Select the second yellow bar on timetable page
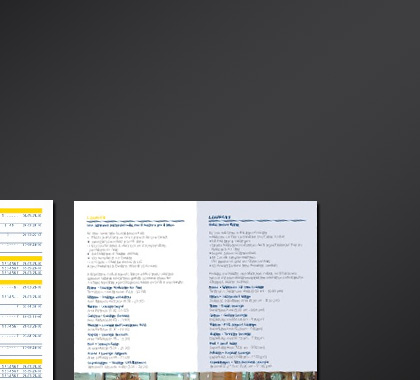 click(x=21, y=258)
